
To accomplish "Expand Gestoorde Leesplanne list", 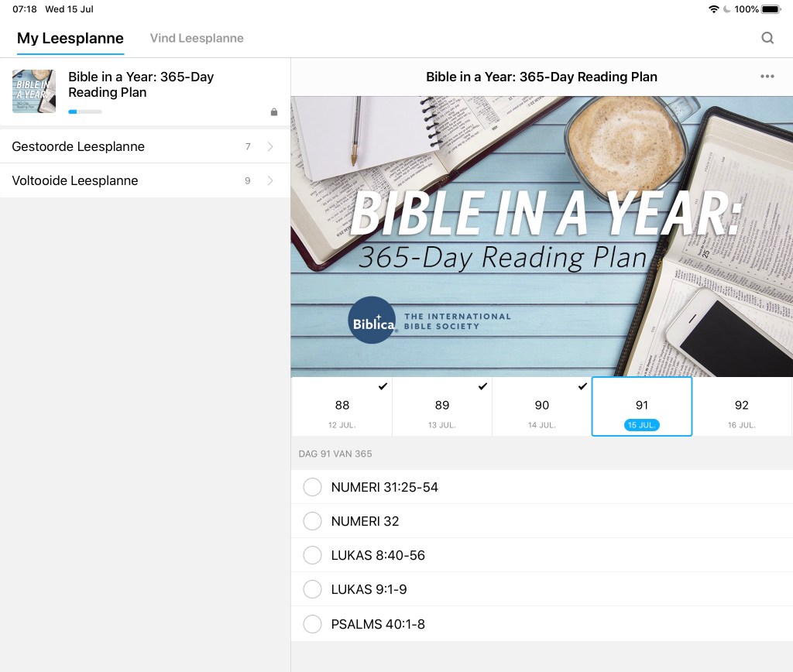I will (145, 146).
